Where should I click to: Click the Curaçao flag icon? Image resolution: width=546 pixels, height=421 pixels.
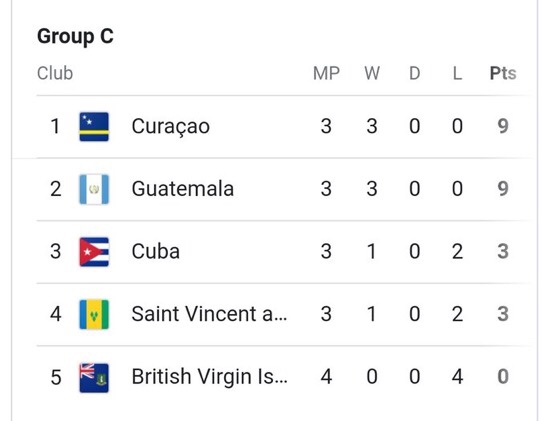94,126
